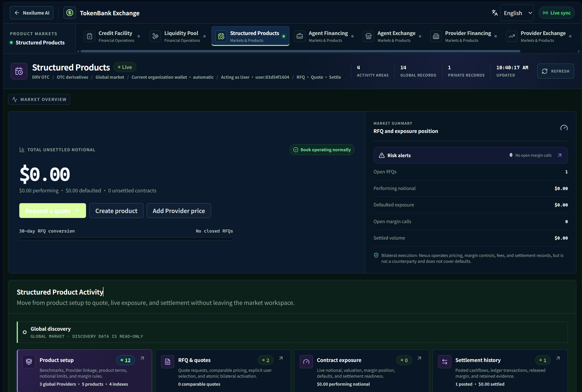The image size is (582, 392).
Task: Click the Risk alerts row
Action: click(470, 155)
